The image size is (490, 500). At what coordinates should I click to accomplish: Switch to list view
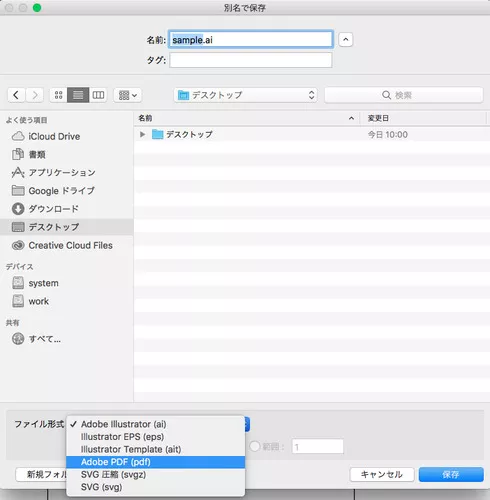[x=78, y=95]
